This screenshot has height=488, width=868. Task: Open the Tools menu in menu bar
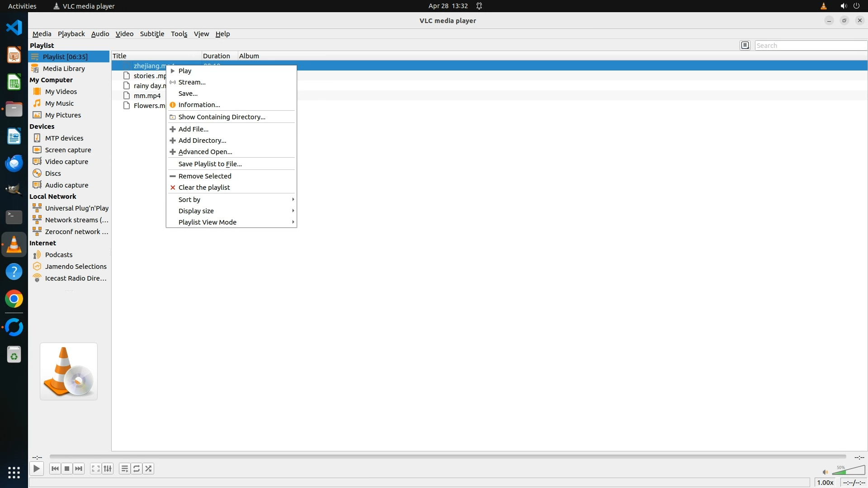179,34
